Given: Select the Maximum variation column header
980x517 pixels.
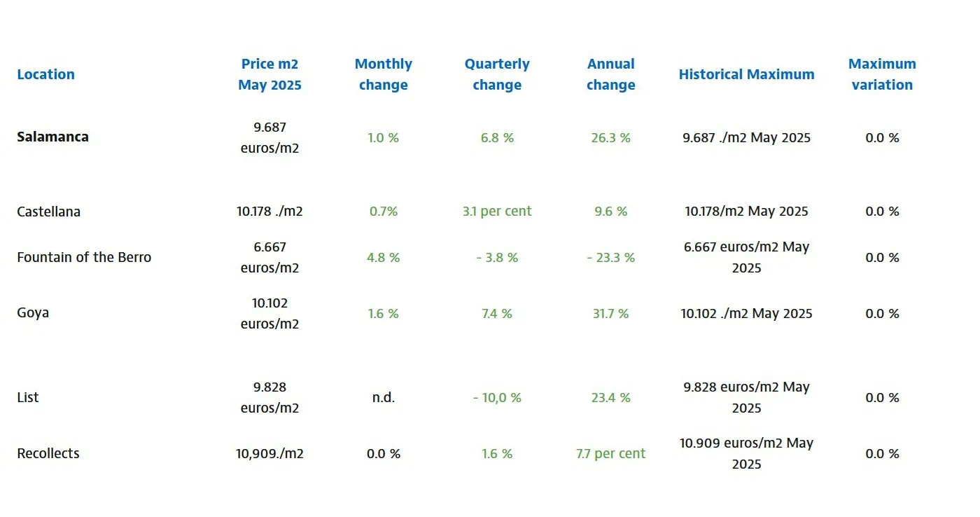Looking at the screenshot, I should [882, 74].
